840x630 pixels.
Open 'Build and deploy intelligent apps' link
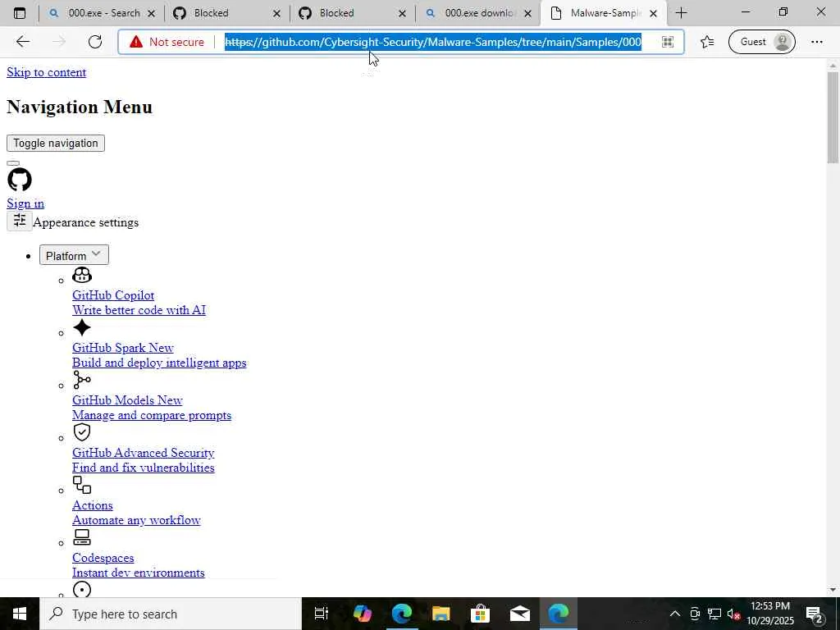point(159,363)
